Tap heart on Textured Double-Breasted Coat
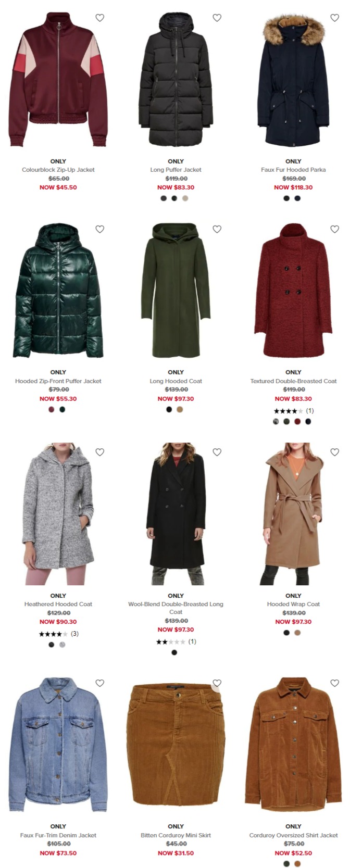 click(x=335, y=229)
